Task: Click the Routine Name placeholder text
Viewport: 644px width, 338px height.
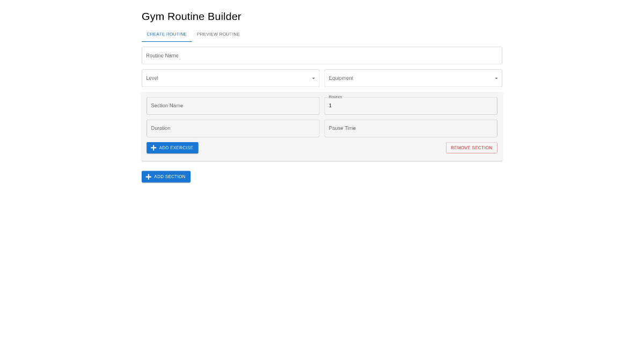Action: coord(163,56)
